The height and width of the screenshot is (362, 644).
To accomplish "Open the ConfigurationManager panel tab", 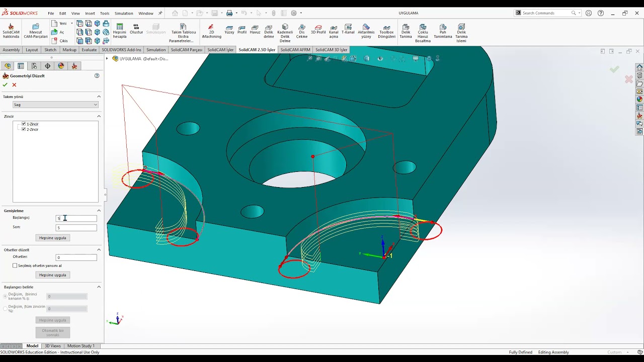I will click(34, 66).
